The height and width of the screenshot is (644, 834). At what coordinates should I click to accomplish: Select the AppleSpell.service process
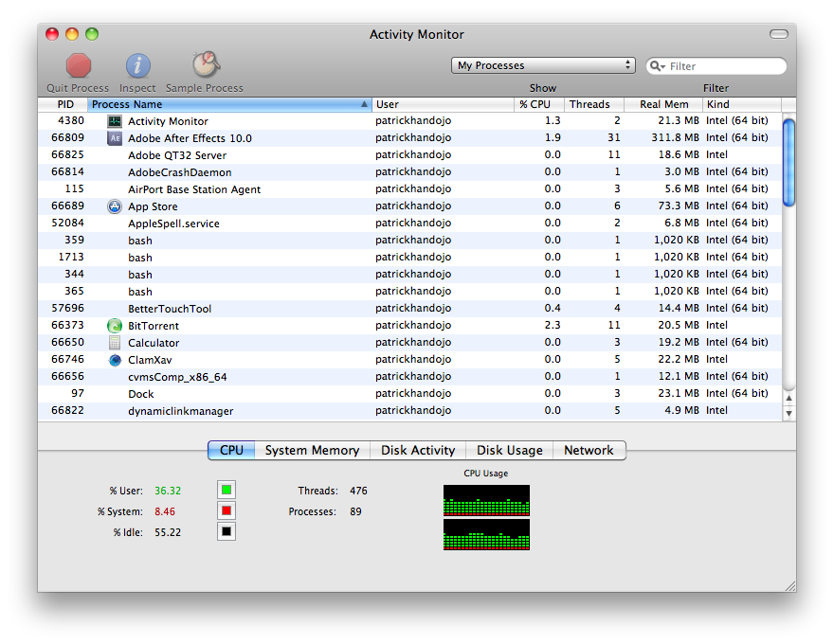[x=410, y=224]
